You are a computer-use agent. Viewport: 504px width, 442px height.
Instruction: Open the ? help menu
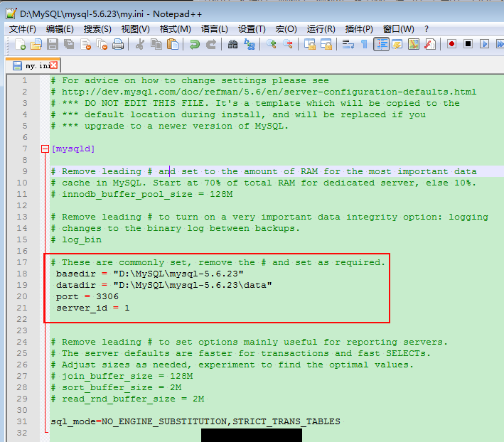[427, 29]
